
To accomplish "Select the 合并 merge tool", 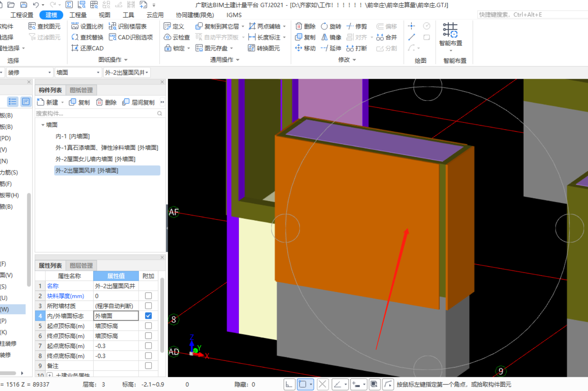I will click(387, 37).
